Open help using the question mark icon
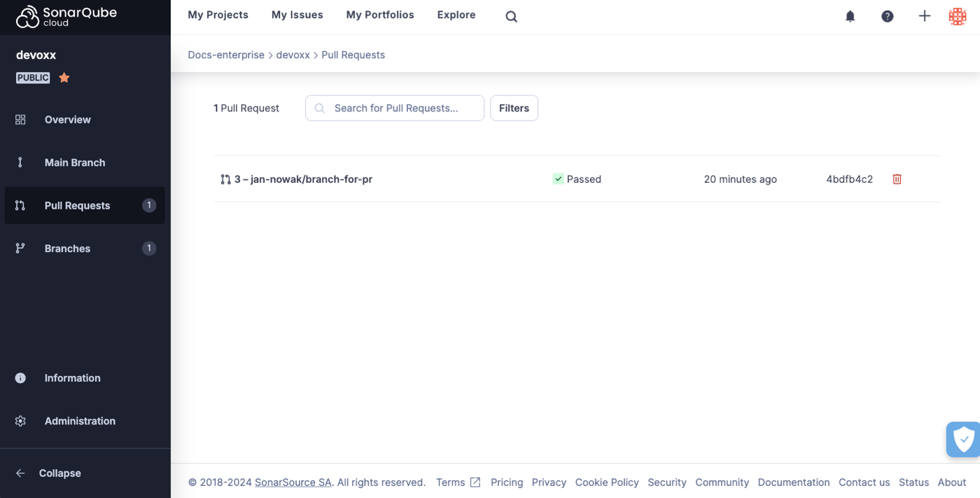980x498 pixels. [x=887, y=15]
